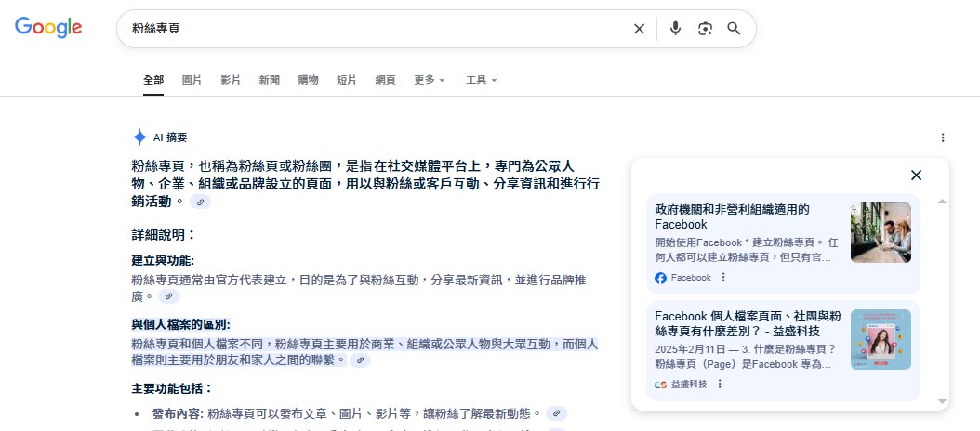Open AI overview three-dot options menu
Viewport: 980px width, 431px height.
click(x=943, y=137)
